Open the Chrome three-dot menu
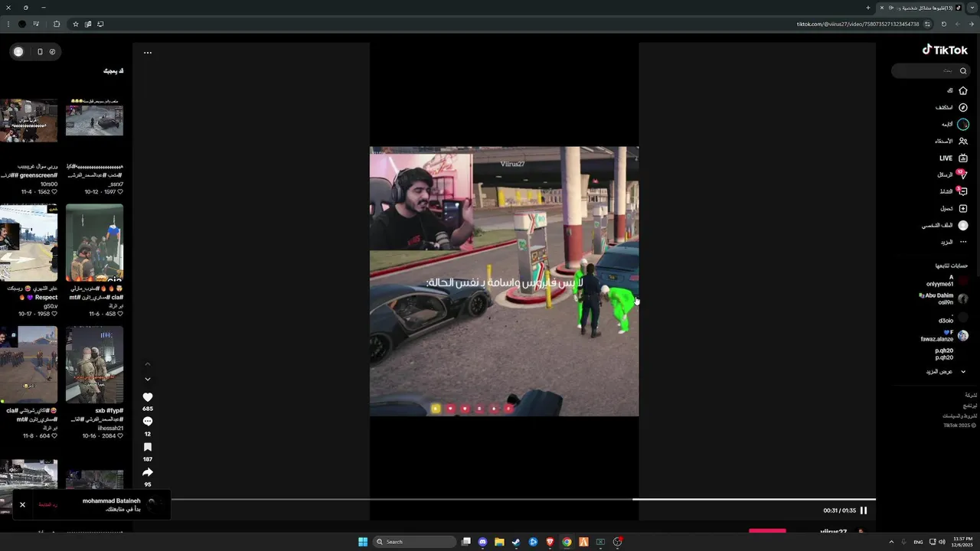Image resolution: width=980 pixels, height=551 pixels. coord(8,24)
